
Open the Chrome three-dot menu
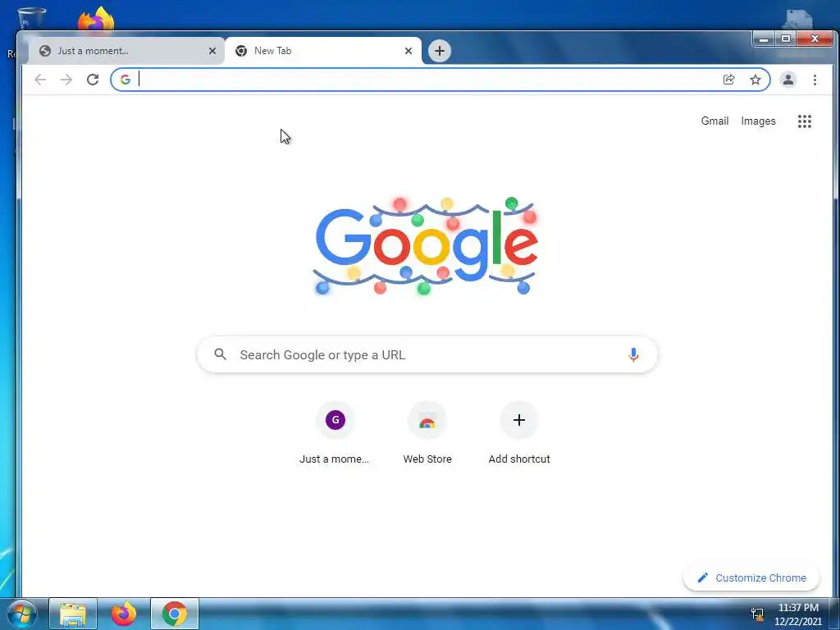click(815, 80)
